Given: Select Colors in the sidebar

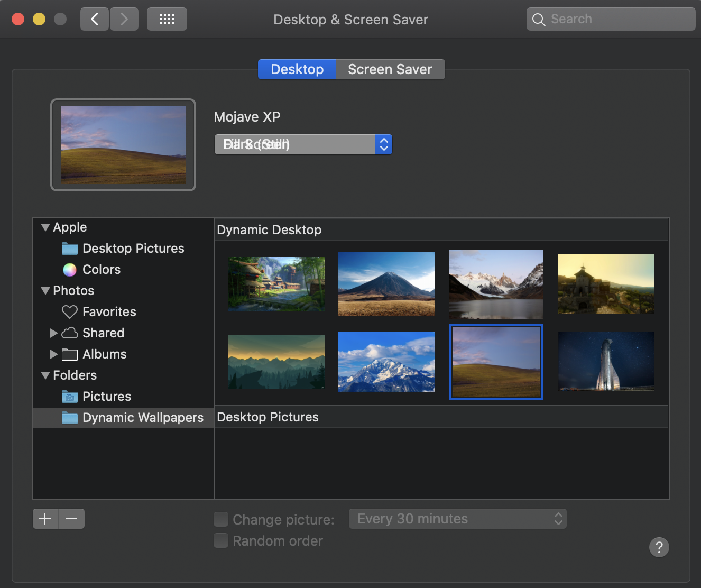Looking at the screenshot, I should tap(123, 270).
